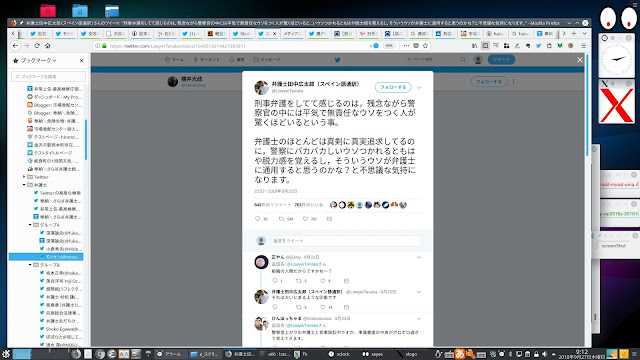Open the taskbar start menu icon
Image resolution: width=640 pixels, height=360 pixels.
(x=5, y=354)
